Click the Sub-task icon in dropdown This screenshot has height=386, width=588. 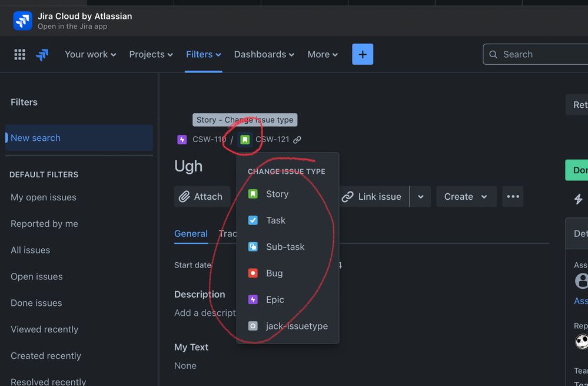253,247
